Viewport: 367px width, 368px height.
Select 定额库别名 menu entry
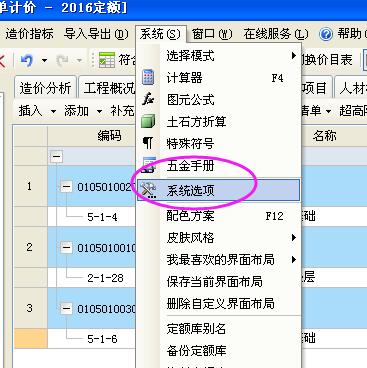click(x=219, y=329)
